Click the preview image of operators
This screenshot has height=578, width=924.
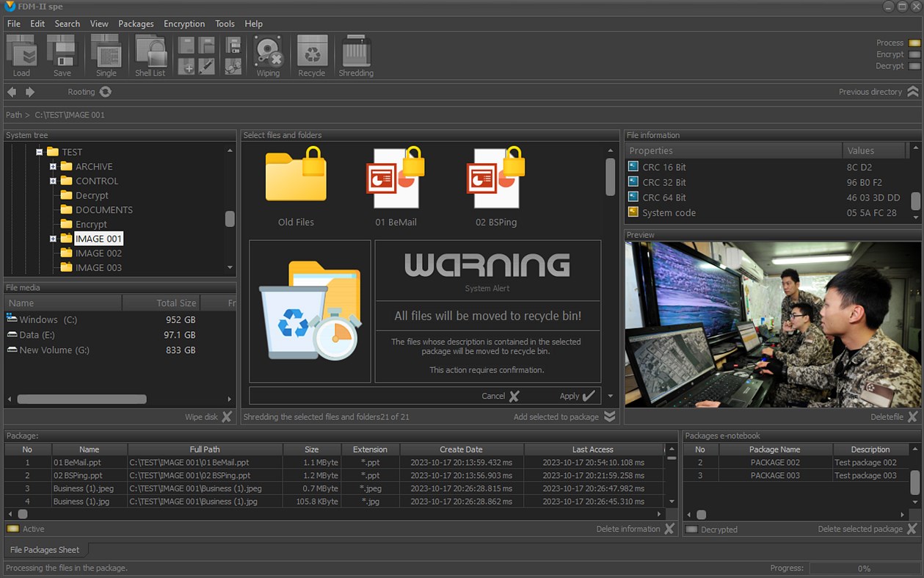coord(772,324)
